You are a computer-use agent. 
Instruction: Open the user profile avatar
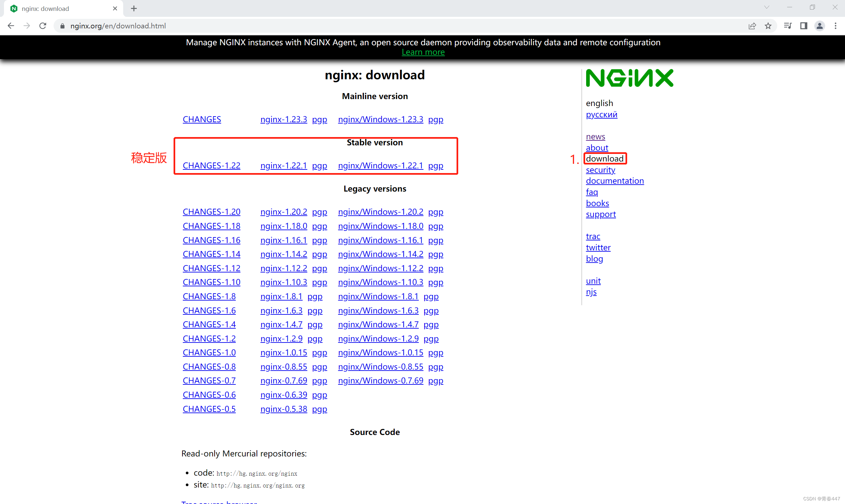coord(820,26)
